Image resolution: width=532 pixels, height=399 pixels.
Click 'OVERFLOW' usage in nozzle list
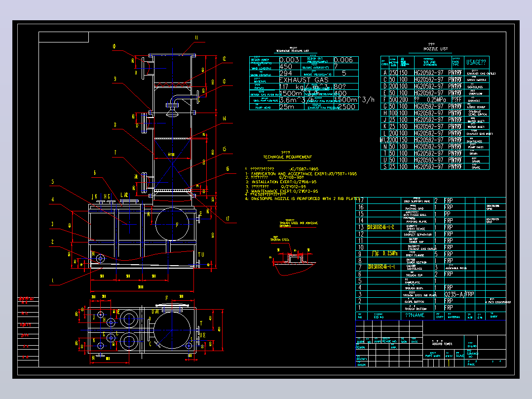[x=475, y=94]
